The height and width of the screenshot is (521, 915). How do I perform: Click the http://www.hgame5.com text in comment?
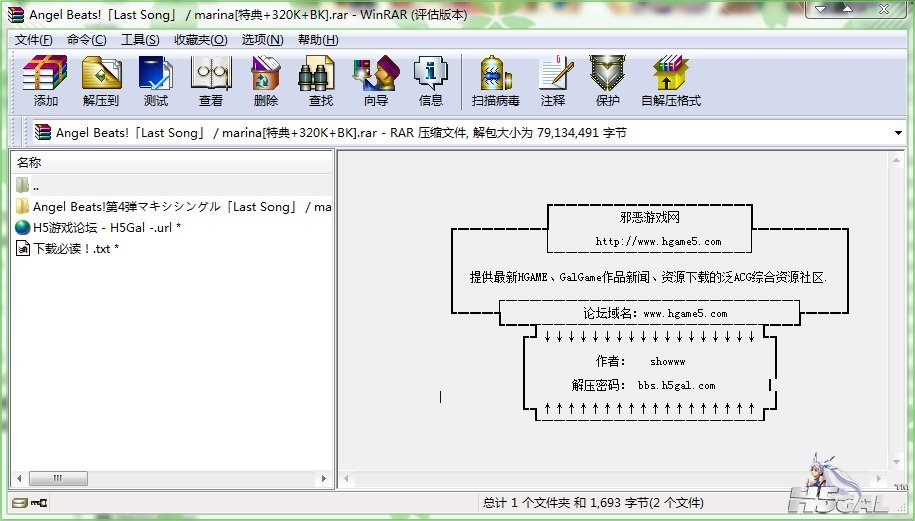[x=658, y=242]
